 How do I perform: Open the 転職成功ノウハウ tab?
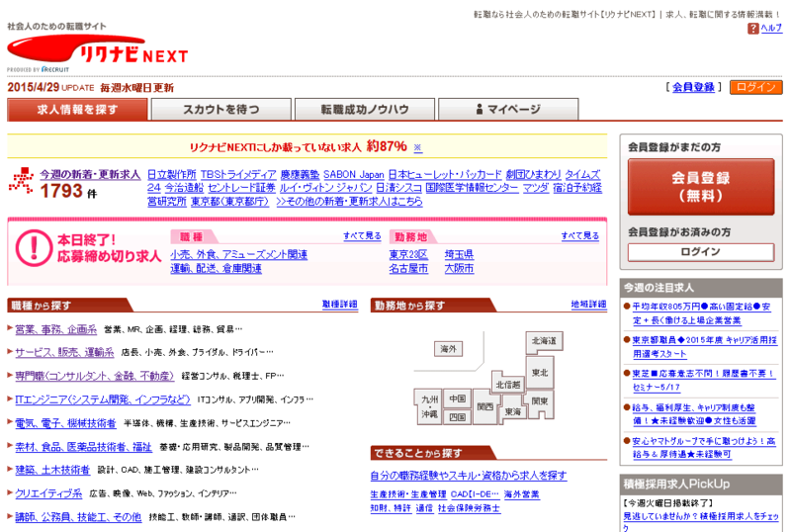(365, 110)
